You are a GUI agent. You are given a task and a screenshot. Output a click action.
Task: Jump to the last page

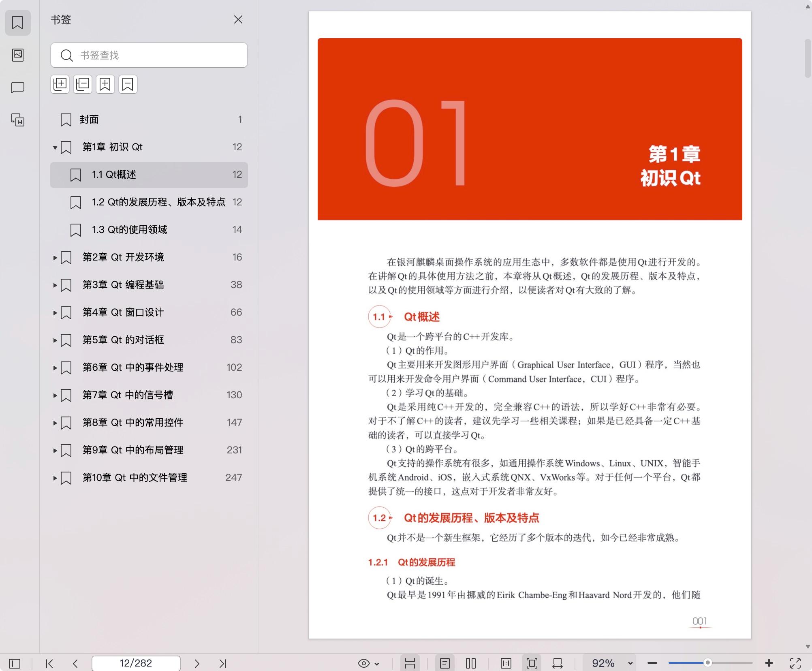[x=223, y=663]
